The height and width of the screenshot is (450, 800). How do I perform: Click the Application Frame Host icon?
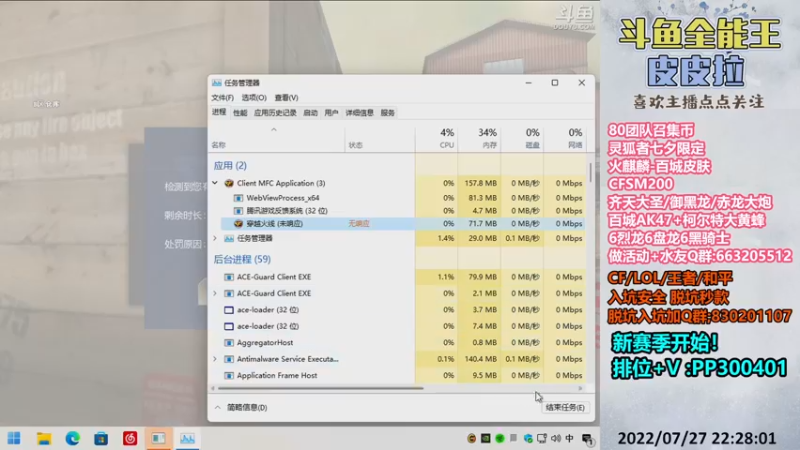229,376
